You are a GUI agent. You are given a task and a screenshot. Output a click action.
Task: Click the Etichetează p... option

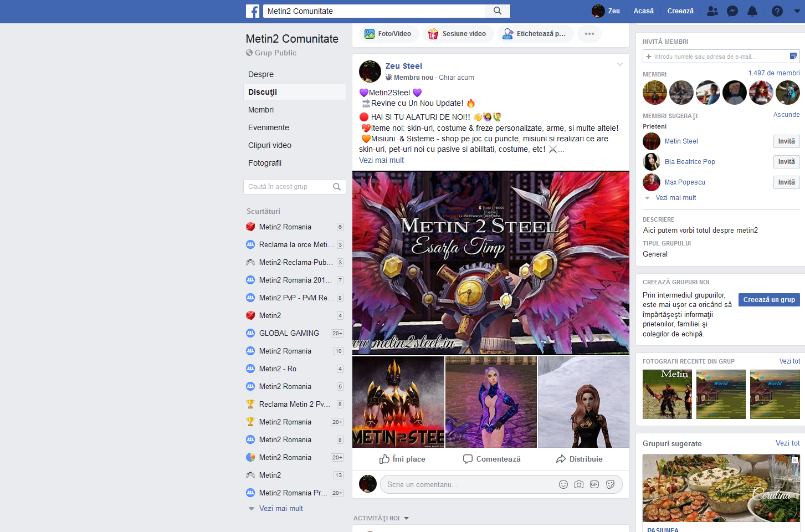coord(535,34)
